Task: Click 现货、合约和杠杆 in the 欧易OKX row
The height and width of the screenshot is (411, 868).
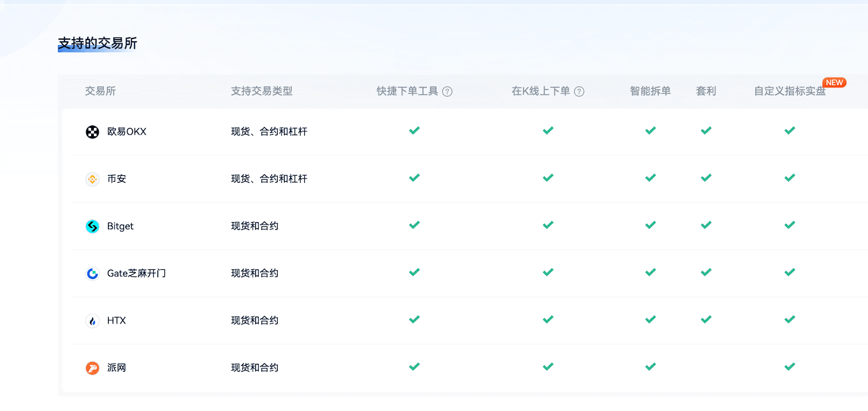Action: pos(269,132)
